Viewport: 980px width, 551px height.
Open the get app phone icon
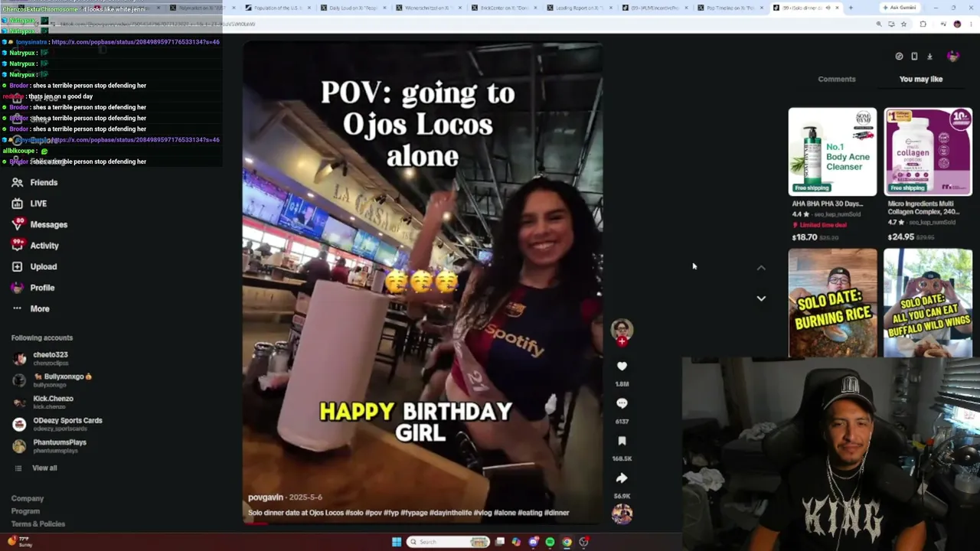click(914, 56)
